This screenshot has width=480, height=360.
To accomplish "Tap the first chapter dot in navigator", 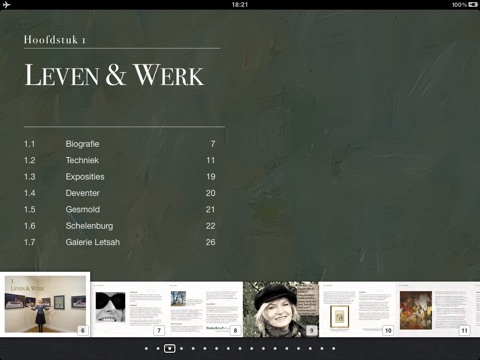I will click(146, 349).
